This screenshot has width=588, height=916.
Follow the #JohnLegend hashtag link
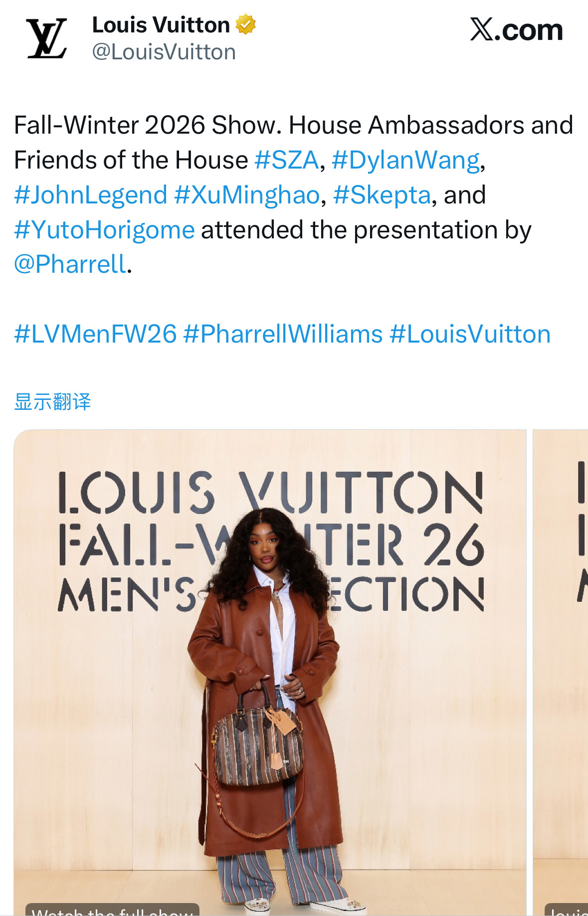pyautogui.click(x=91, y=195)
